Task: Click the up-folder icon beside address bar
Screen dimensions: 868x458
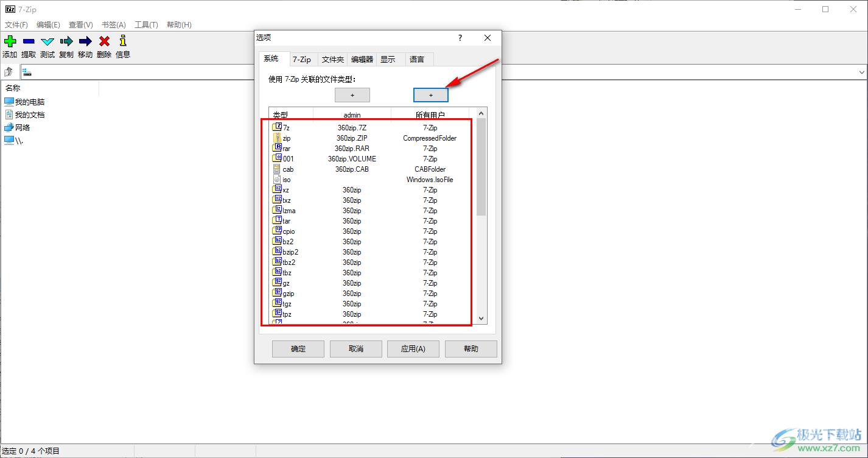Action: (9, 72)
